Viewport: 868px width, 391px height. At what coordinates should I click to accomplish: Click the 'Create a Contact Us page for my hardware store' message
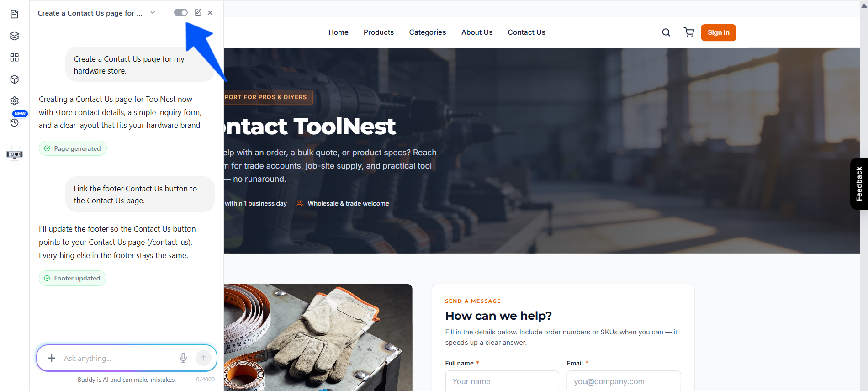pyautogui.click(x=140, y=65)
